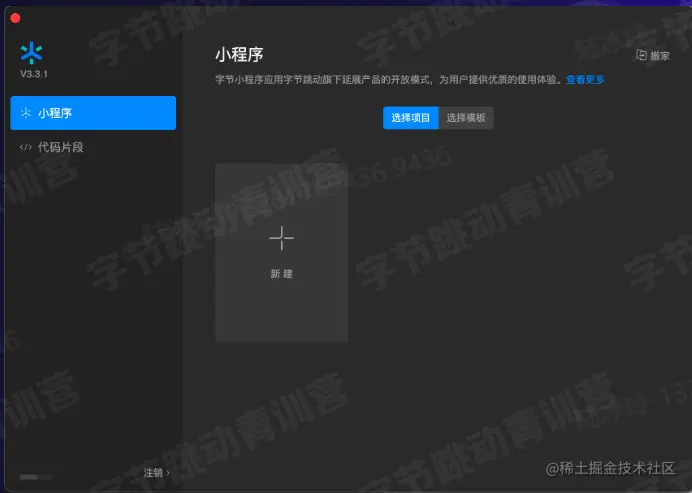692x493 pixels.
Task: Click the 小程序 page heading
Action: [239, 55]
